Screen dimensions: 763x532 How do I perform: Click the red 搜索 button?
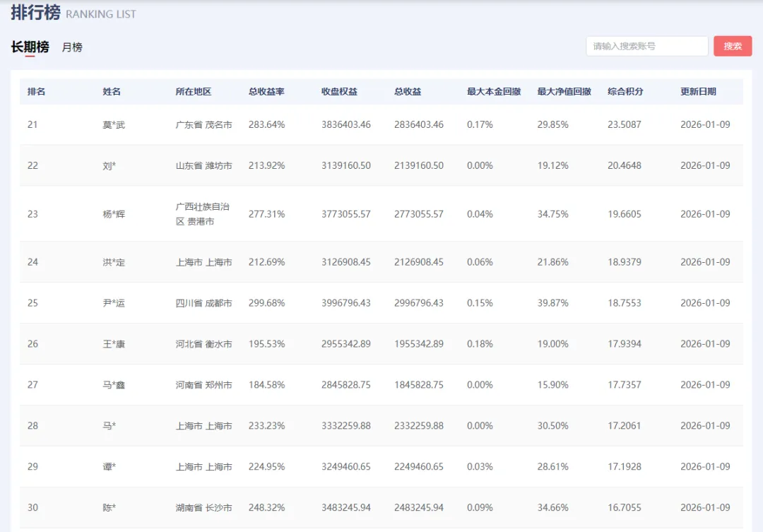point(733,46)
